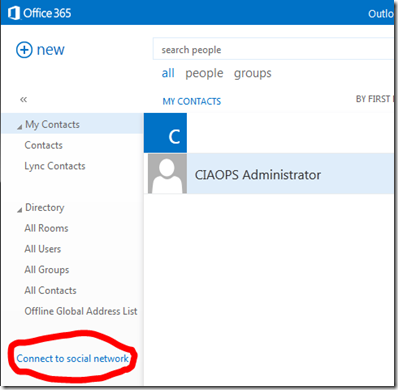Open the By First sort dropdown

point(375,99)
